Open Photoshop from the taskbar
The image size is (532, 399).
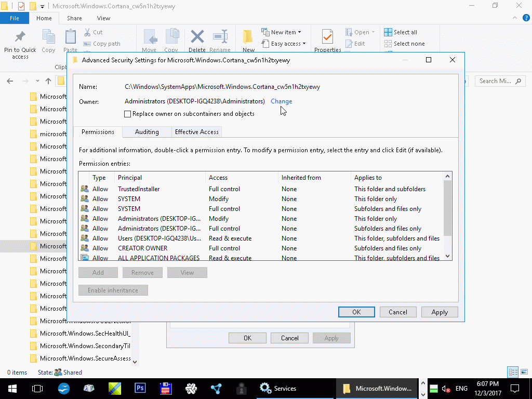pos(140,388)
